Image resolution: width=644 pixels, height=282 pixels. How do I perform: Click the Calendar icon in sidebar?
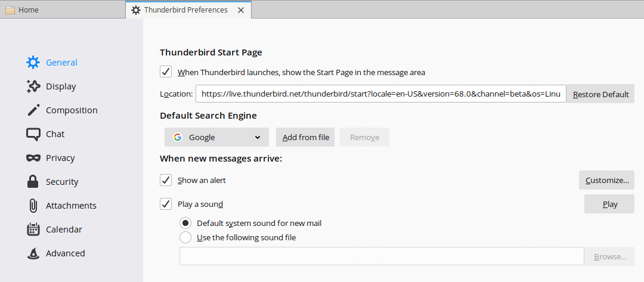tap(33, 229)
